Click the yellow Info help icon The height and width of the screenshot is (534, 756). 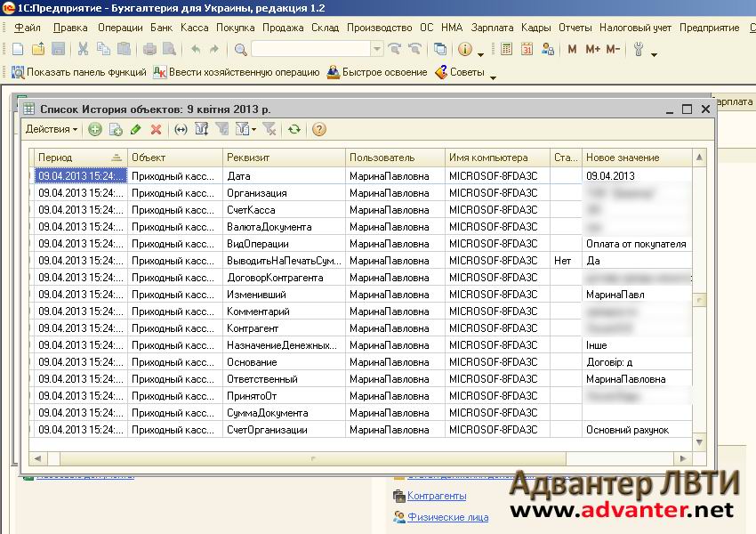(465, 49)
